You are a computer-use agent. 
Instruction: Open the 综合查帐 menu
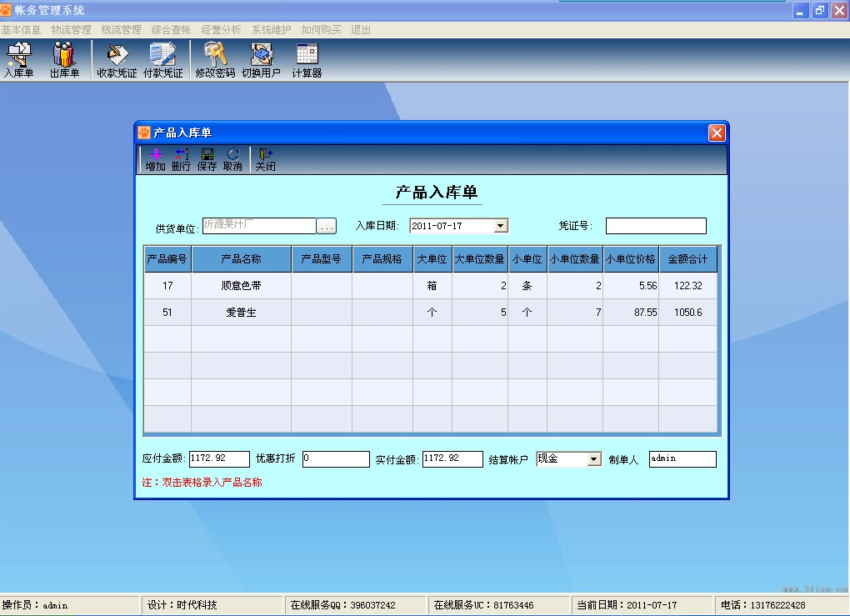click(171, 30)
